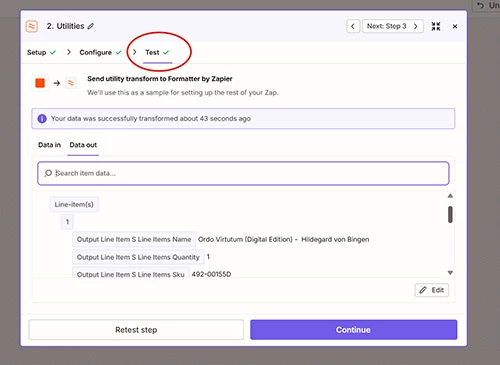Click Next: Step 3 button
The image size is (500, 365).
(393, 26)
